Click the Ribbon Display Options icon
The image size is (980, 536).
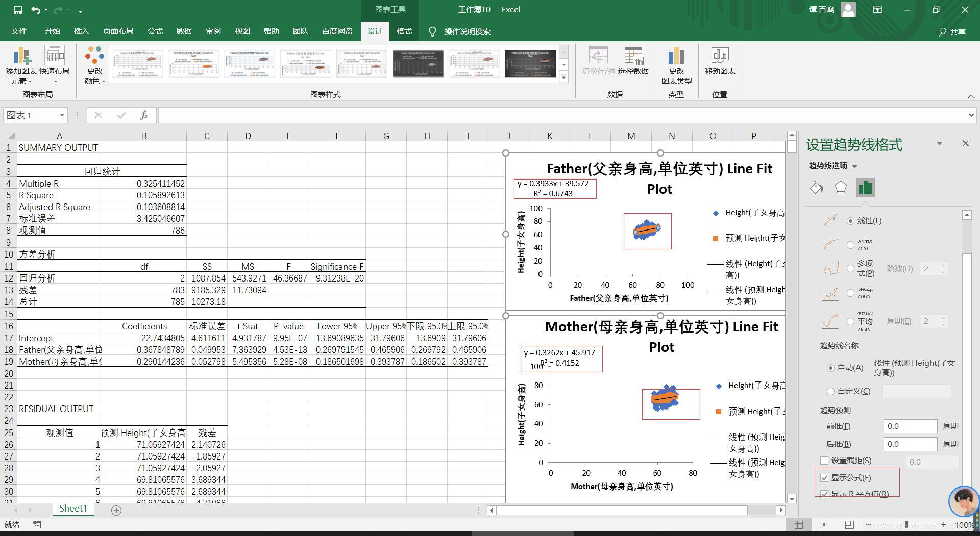[877, 10]
